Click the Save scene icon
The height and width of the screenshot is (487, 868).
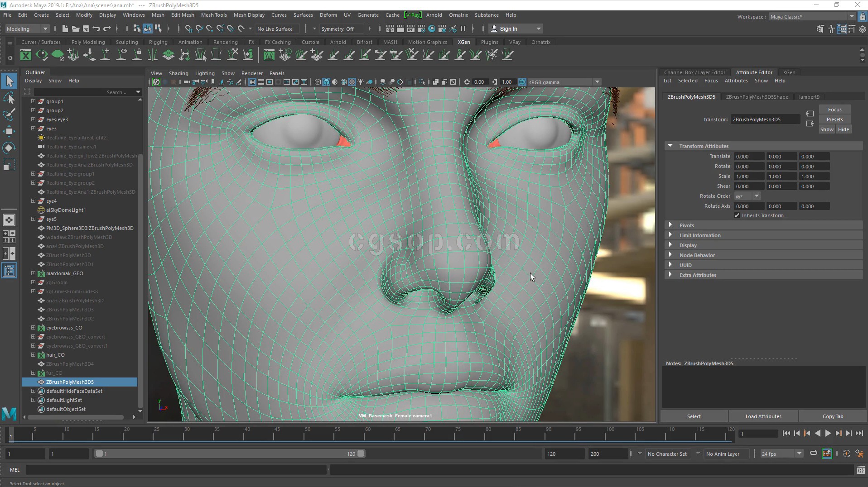[x=86, y=29]
